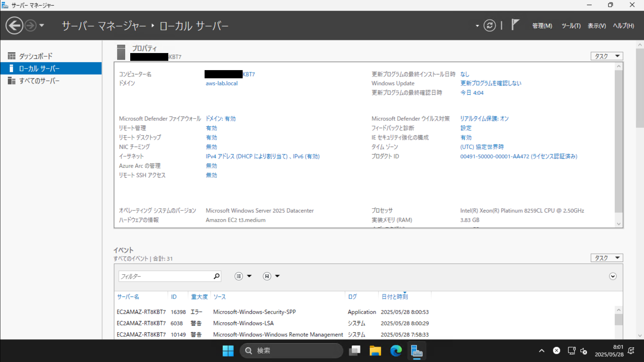Click IE セキュリティ強化の構成 有効 link
Image resolution: width=644 pixels, height=362 pixels.
click(466, 137)
